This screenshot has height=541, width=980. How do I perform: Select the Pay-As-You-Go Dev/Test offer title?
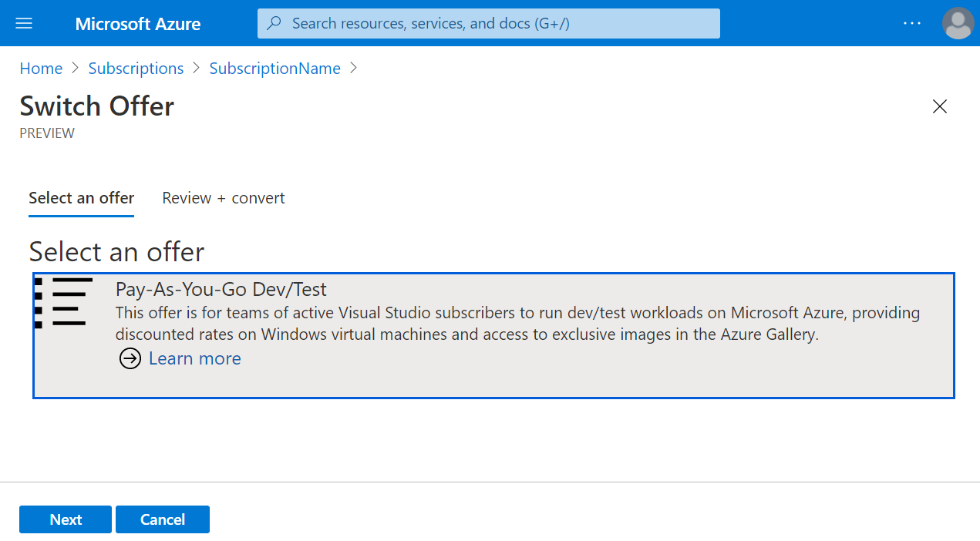point(221,289)
